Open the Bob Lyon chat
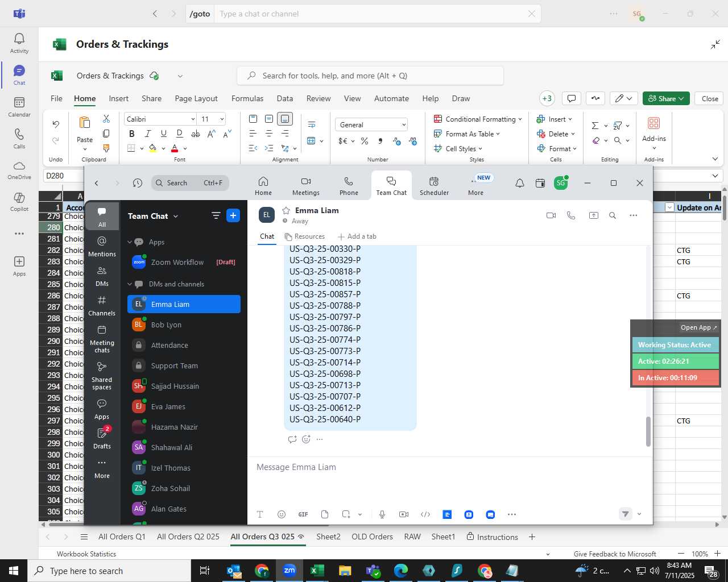 click(184, 325)
